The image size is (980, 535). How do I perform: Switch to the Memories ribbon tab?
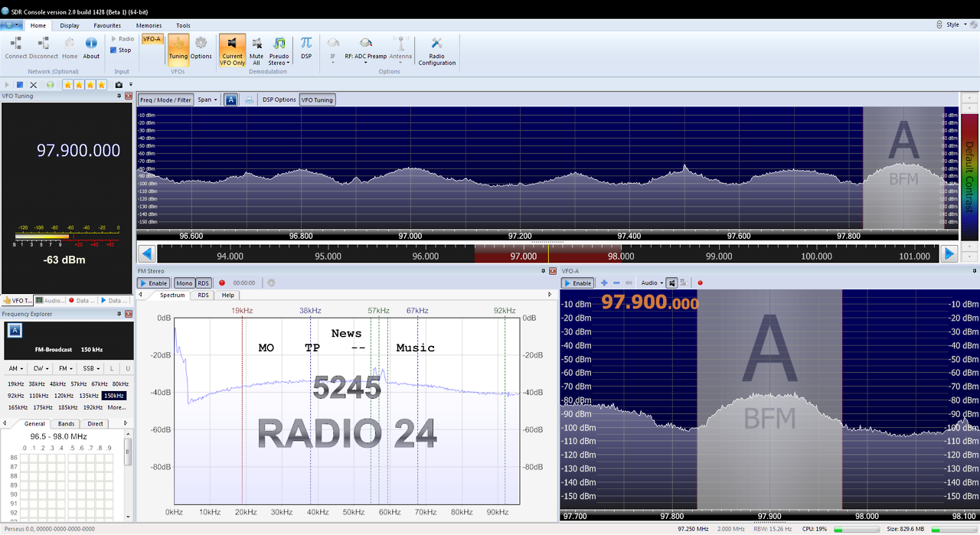[x=149, y=25]
